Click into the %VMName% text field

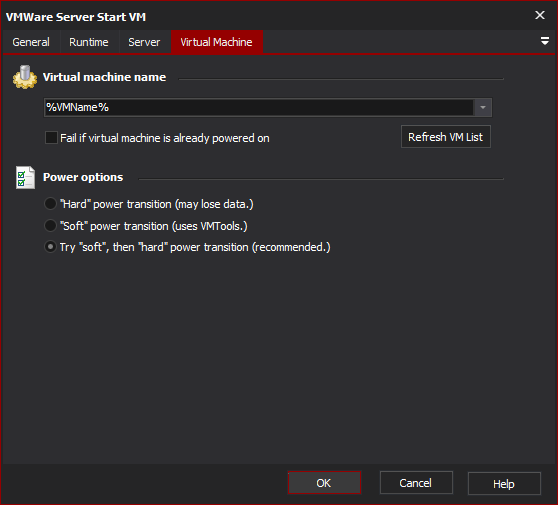(x=259, y=107)
